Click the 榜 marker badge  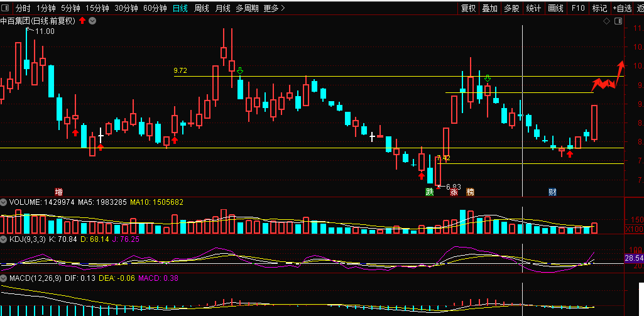tap(470, 192)
